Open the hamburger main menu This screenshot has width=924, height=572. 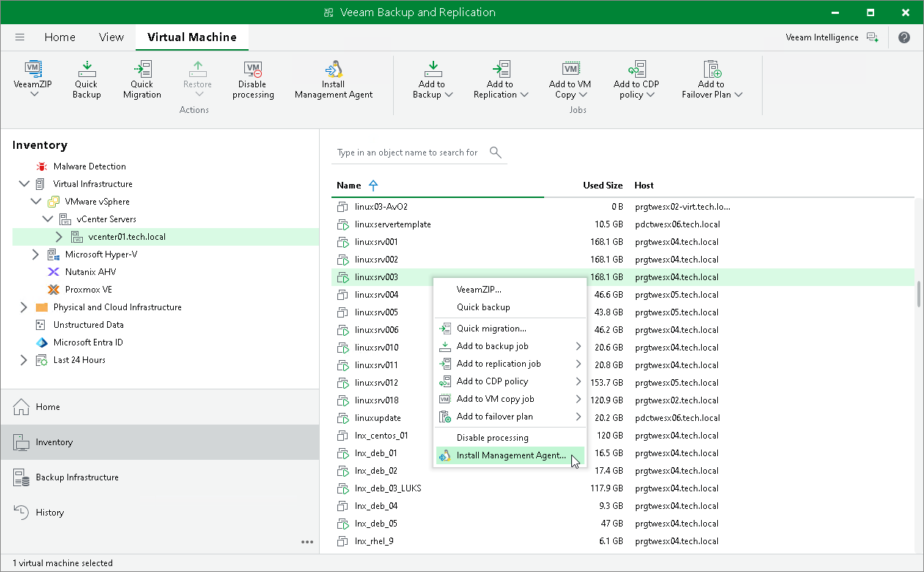20,37
